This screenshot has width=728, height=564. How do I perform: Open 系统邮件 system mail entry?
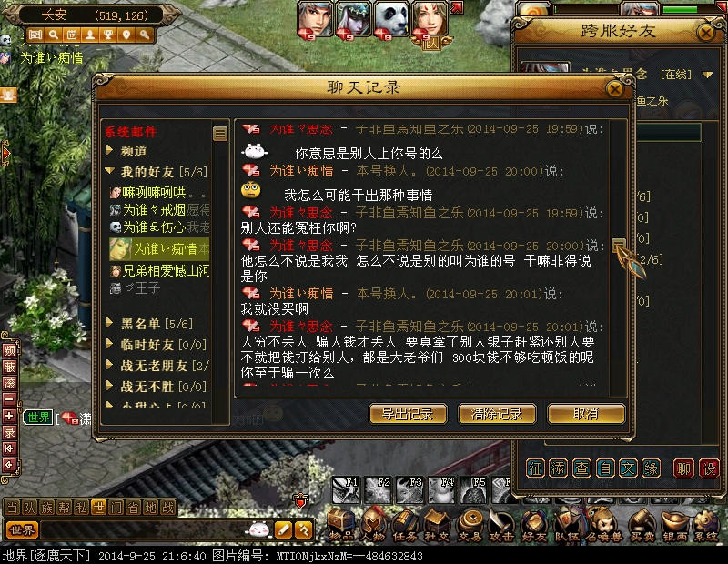[x=130, y=132]
